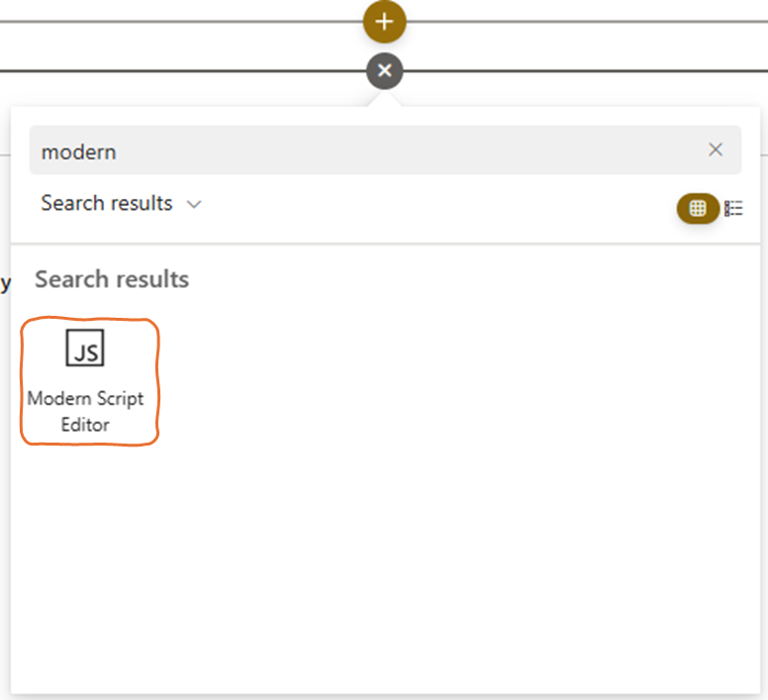
Task: Click empty area below the web part results
Action: pos(384,574)
